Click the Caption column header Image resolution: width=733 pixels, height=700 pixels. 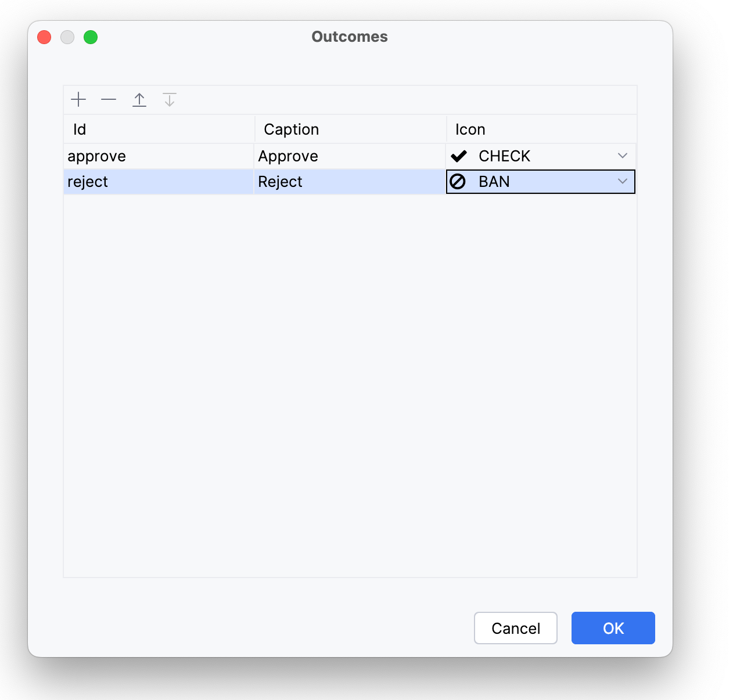coord(291,129)
